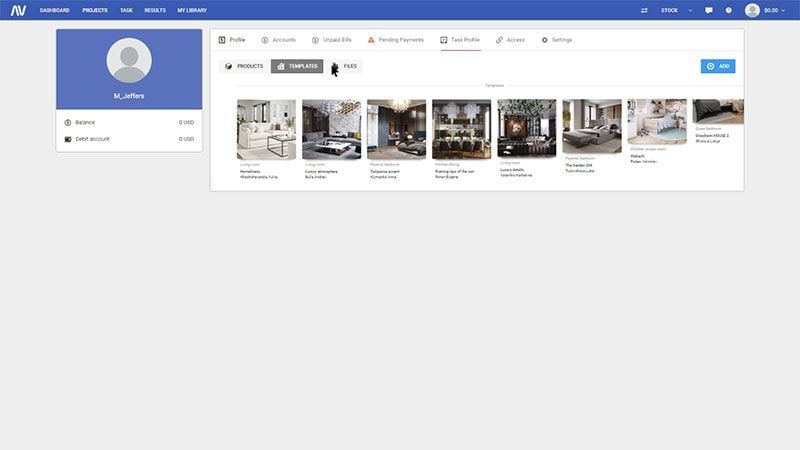Open the Garden 204 bedroom thumbnail
The height and width of the screenshot is (450, 800).
592,127
